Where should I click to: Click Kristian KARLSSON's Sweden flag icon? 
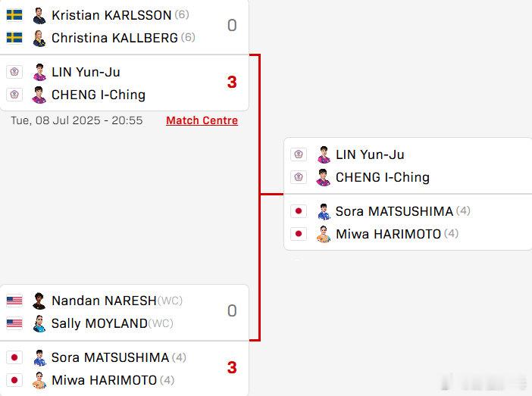tap(14, 15)
